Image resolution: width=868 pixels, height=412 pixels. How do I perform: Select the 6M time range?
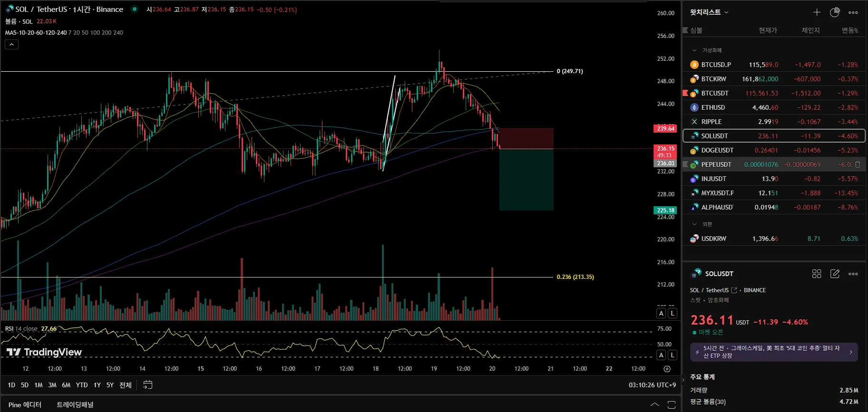(66, 385)
